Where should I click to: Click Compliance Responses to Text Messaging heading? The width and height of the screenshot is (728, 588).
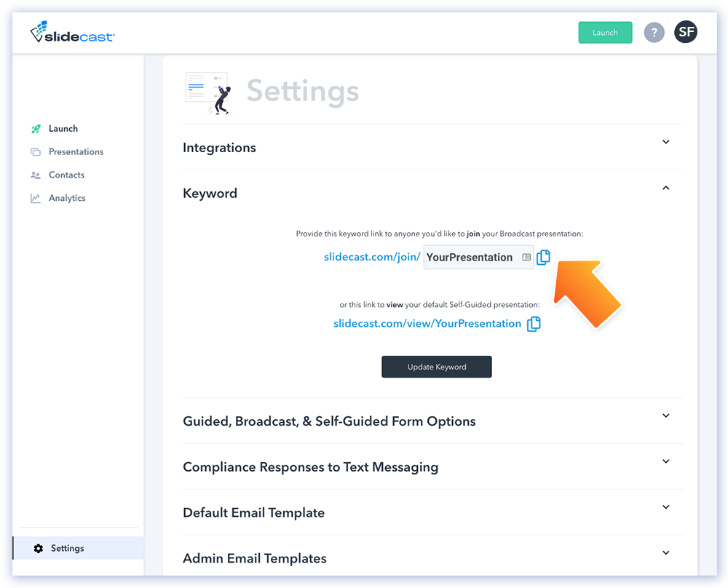click(311, 467)
